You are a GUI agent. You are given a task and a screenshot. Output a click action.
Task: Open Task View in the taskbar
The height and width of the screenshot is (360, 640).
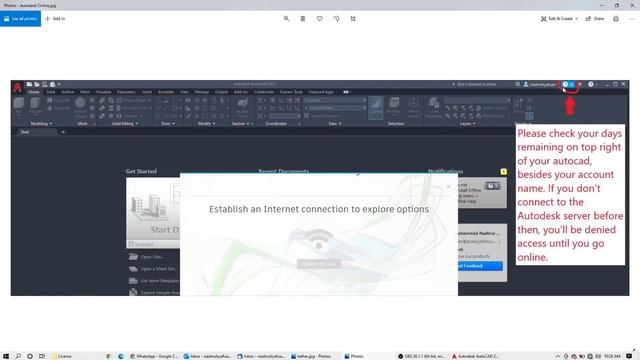[42, 356]
